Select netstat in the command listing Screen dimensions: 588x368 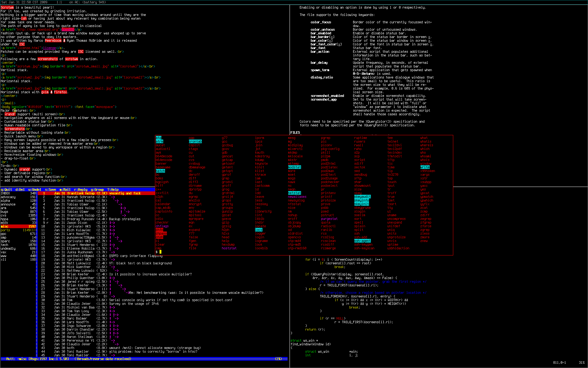[x=294, y=193]
